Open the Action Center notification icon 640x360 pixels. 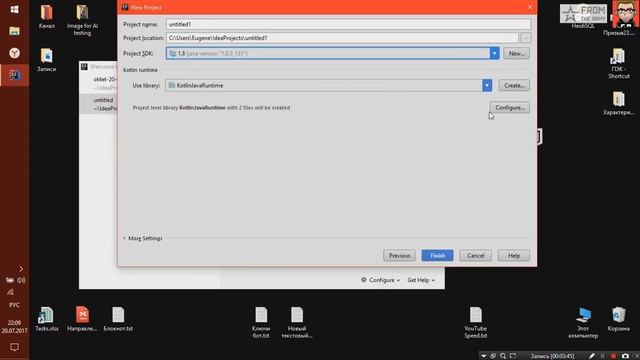14,347
